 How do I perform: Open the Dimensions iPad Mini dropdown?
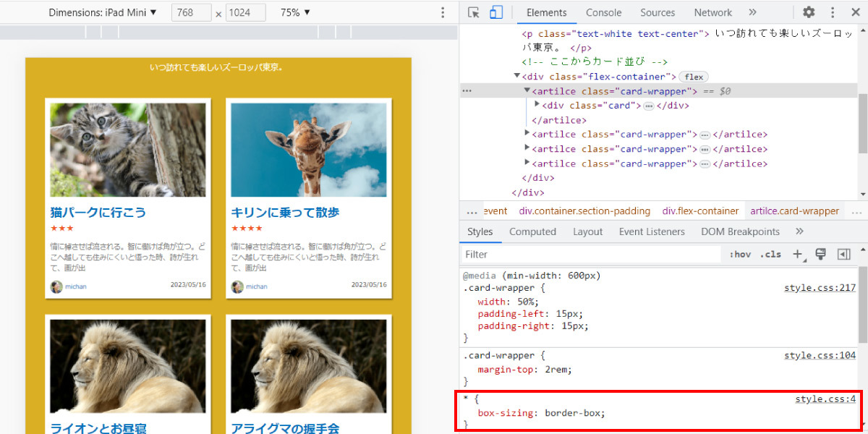(x=103, y=12)
